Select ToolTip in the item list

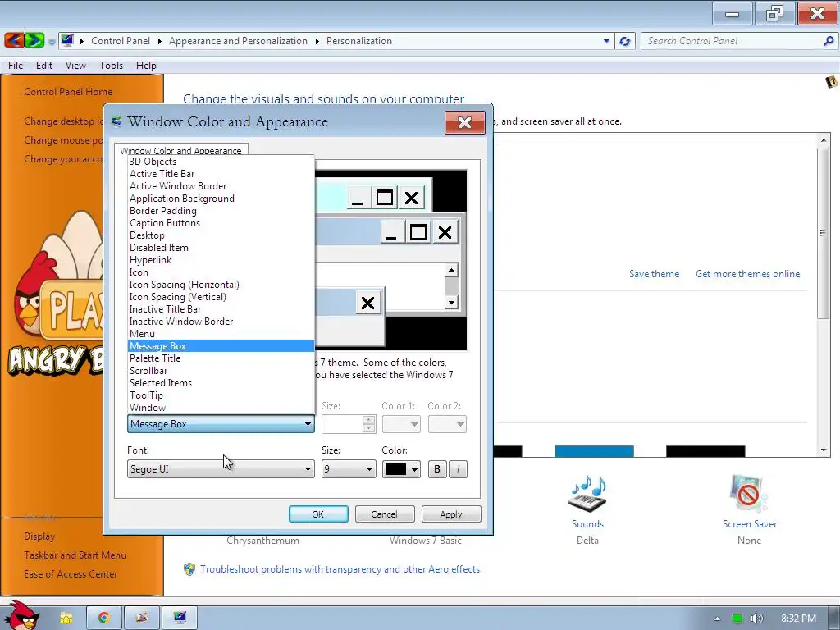(x=221, y=395)
